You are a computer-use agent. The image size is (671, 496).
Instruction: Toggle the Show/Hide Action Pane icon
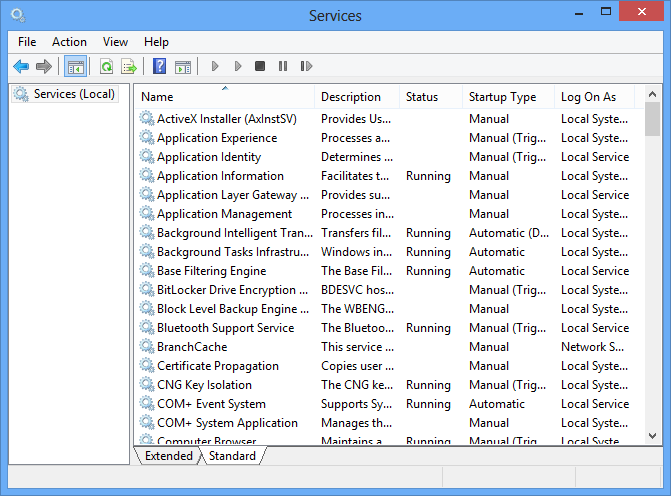click(182, 66)
